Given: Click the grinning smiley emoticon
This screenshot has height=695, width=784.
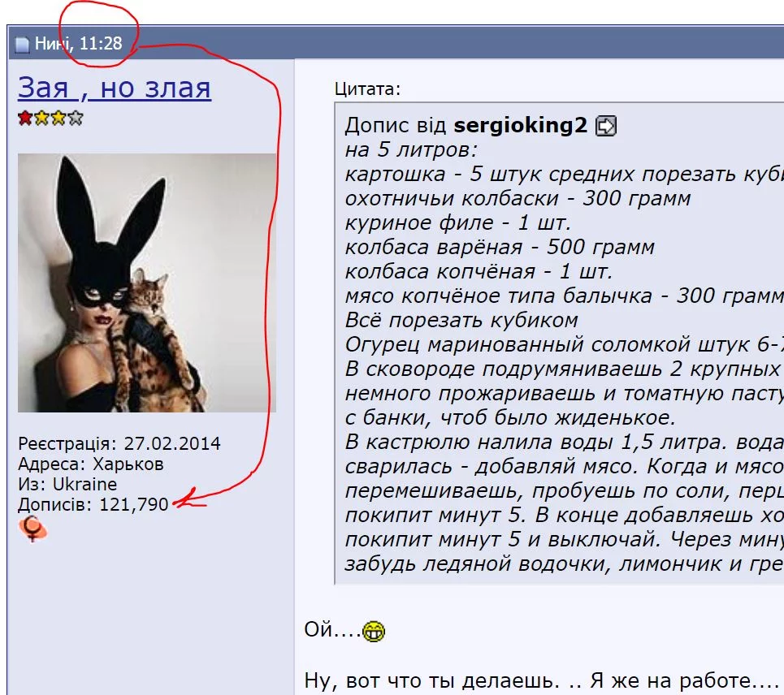Looking at the screenshot, I should coord(374,631).
